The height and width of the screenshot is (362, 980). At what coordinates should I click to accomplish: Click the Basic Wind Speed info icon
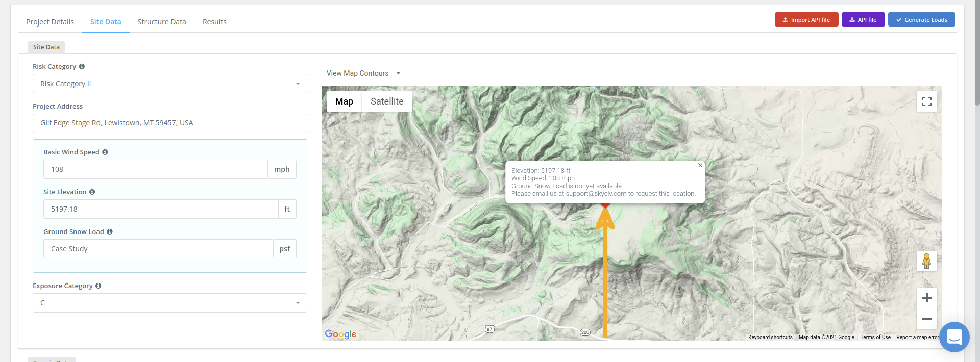tap(105, 152)
